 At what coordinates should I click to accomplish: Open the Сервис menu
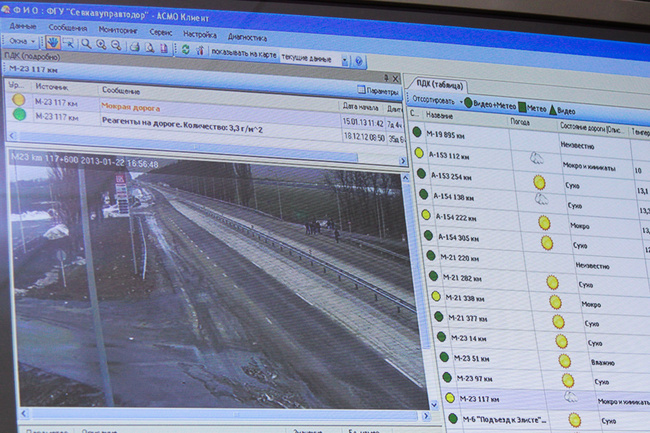[x=161, y=32]
